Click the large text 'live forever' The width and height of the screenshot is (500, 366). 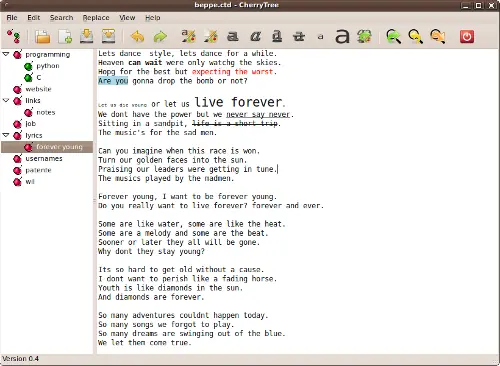tap(239, 102)
